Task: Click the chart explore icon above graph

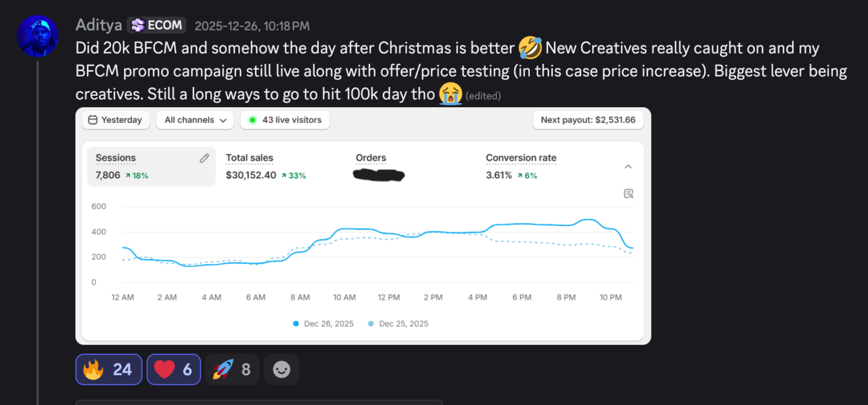Action: [x=629, y=193]
